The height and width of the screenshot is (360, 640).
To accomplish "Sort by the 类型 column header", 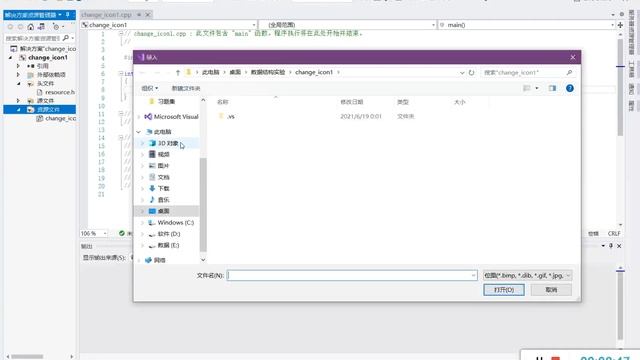I will [402, 102].
